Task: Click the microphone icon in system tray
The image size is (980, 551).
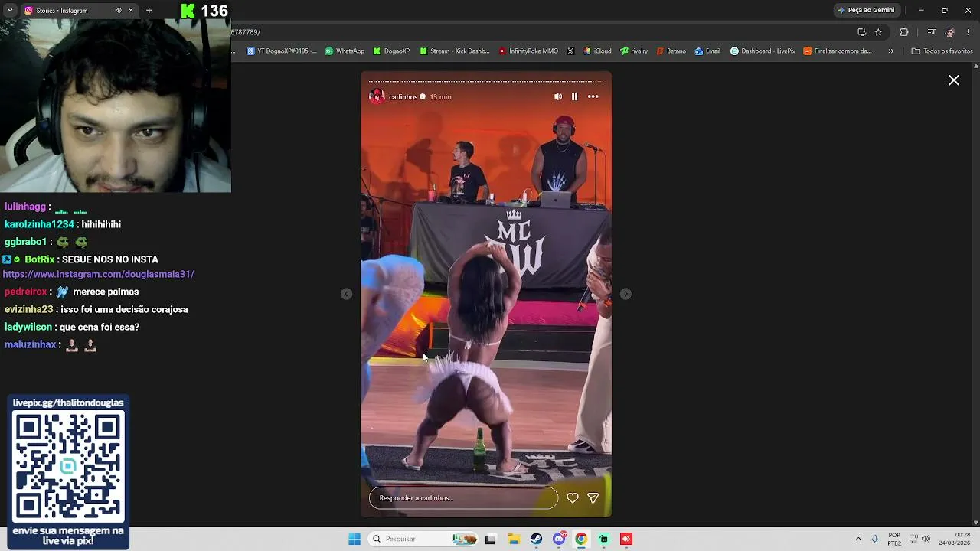Action: tap(875, 539)
